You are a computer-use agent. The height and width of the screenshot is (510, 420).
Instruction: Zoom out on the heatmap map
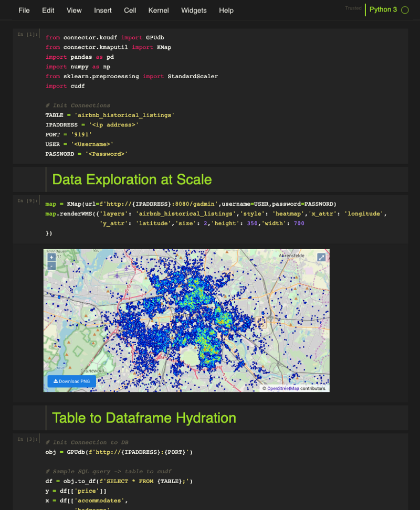tap(51, 266)
